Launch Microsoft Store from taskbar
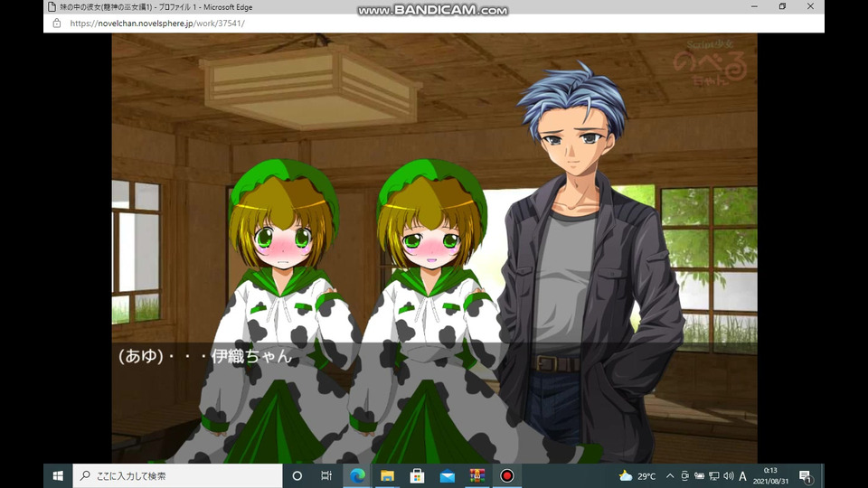Screen dimensions: 868x488 point(417,476)
